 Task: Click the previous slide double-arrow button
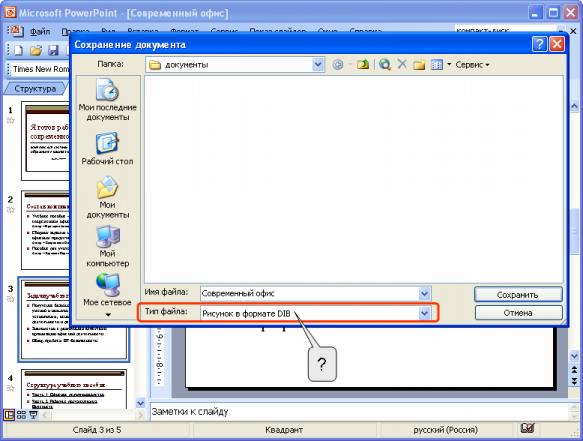coord(574,370)
